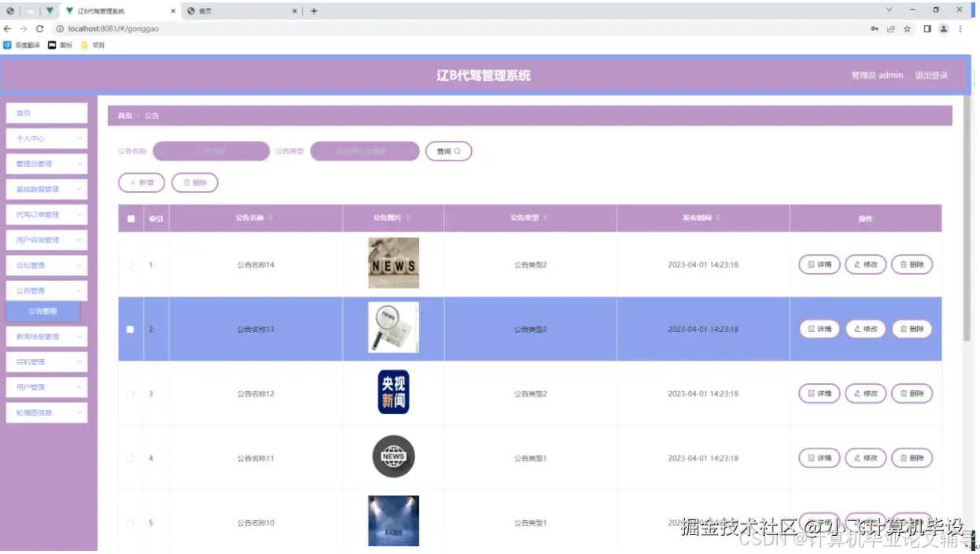The width and height of the screenshot is (980, 554).
Task: Open 百度翻译 bookmark
Action: click(21, 45)
